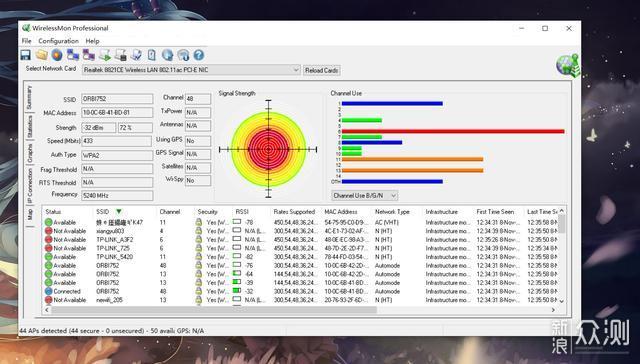Click the green status icon for TP-LINK_5420
Viewport: 640px width, 364px height.
48,257
